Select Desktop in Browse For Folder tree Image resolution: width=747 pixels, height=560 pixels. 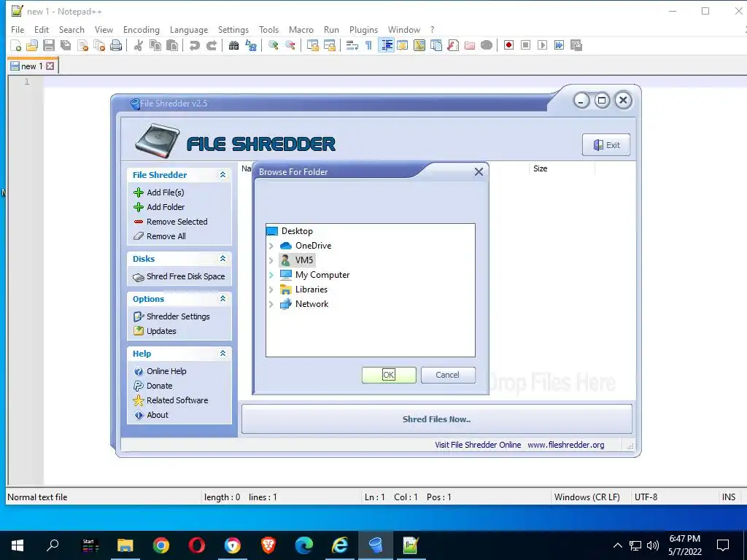click(x=297, y=231)
